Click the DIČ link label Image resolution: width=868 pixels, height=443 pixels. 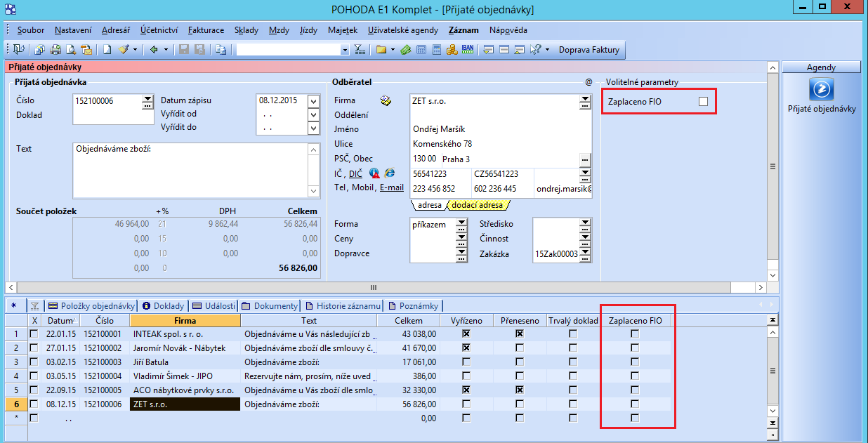coord(356,173)
